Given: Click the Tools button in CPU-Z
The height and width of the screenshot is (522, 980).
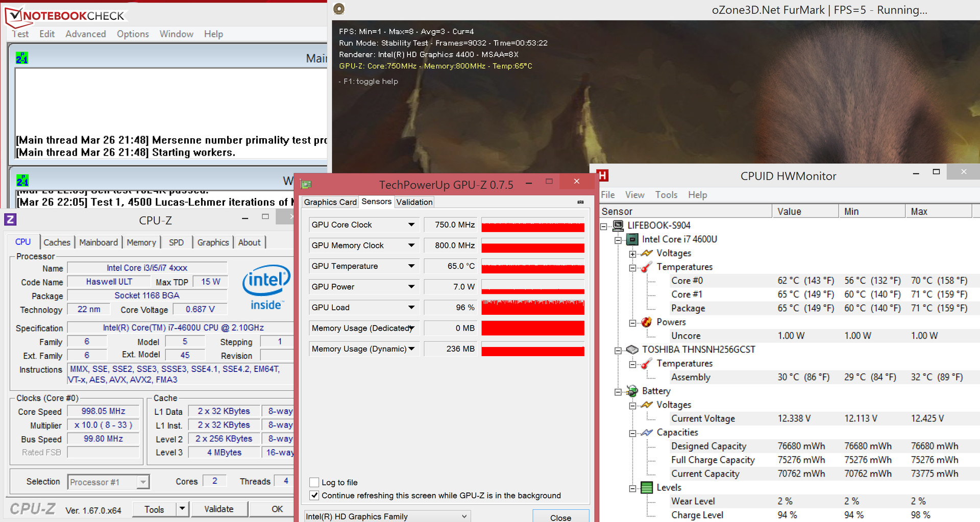Looking at the screenshot, I should 154,509.
